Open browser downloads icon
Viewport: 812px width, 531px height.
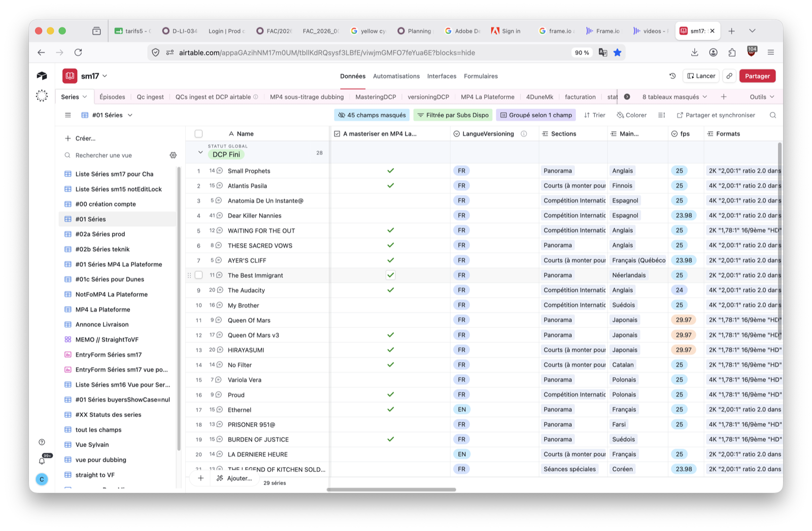tap(695, 52)
